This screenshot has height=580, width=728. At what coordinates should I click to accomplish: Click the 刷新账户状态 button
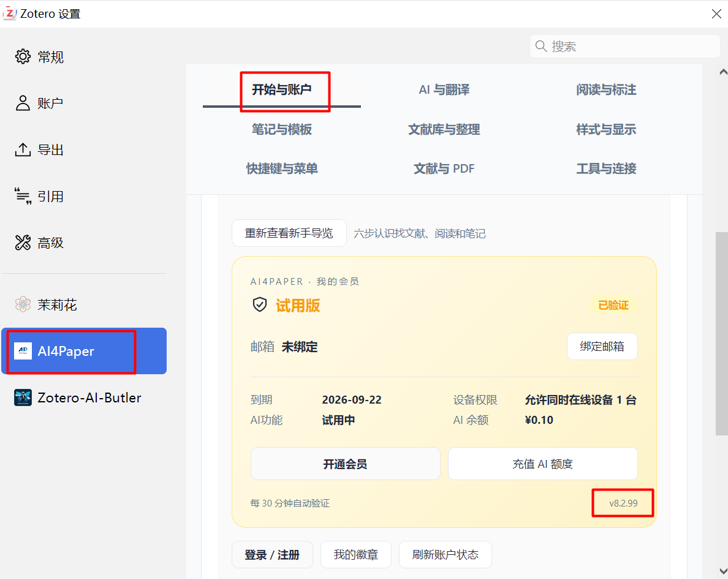click(446, 554)
